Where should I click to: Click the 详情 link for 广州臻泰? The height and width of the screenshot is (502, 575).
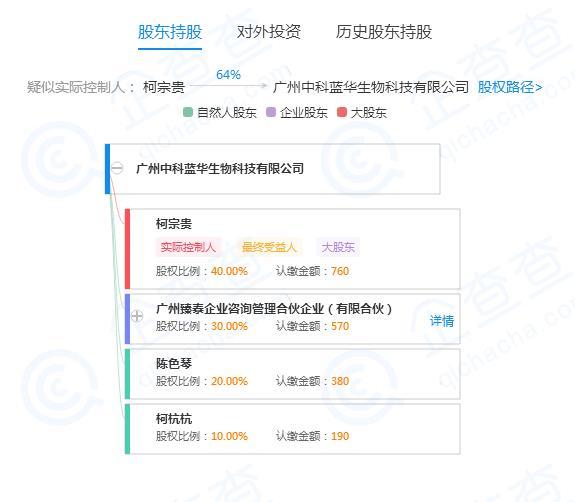(442, 321)
